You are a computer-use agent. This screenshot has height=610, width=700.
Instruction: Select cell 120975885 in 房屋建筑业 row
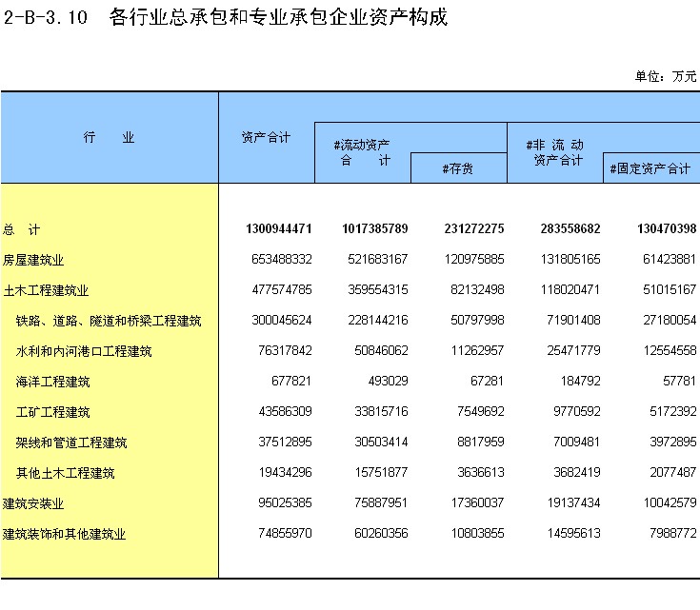(x=474, y=259)
